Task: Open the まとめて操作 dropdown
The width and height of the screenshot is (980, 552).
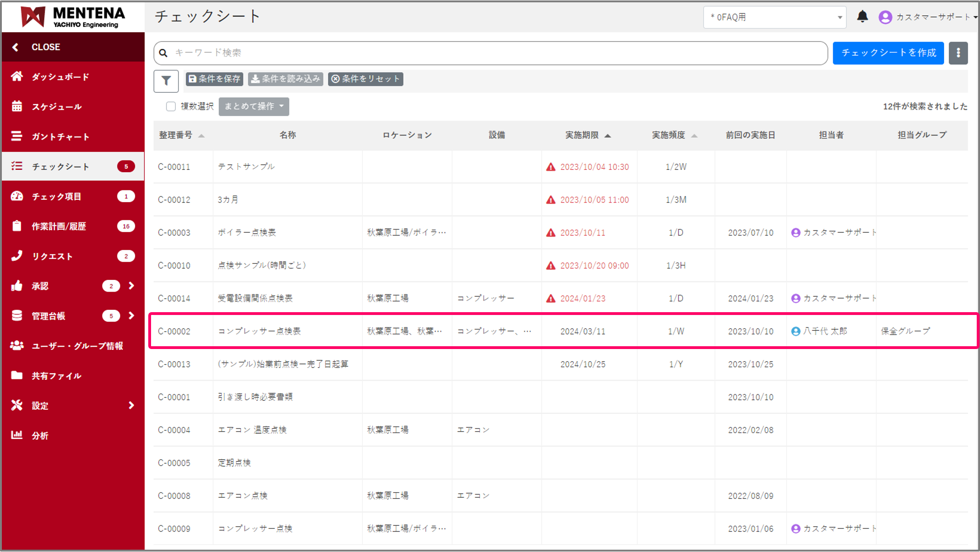Action: click(254, 106)
